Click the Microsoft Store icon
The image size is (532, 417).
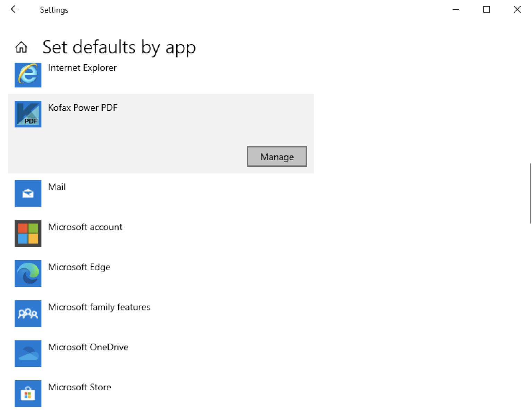(28, 393)
